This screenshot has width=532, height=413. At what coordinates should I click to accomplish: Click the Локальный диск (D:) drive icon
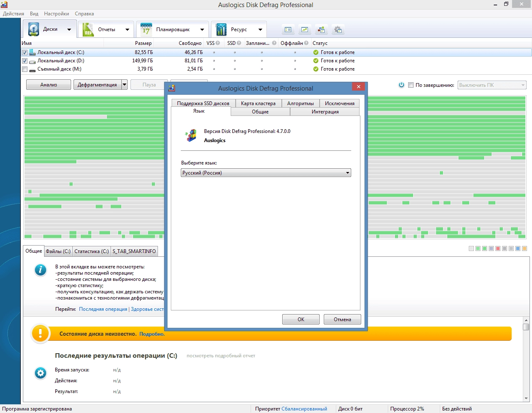pos(32,61)
